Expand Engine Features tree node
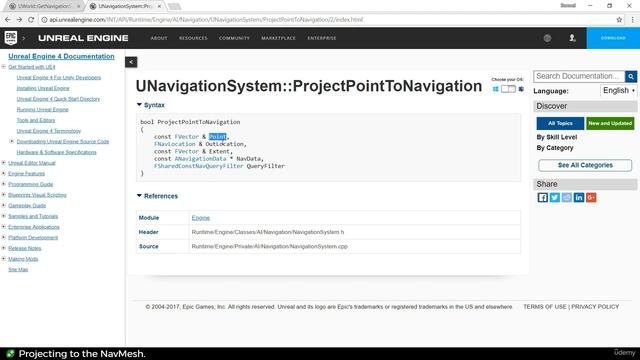The height and width of the screenshot is (360, 640). (4, 173)
